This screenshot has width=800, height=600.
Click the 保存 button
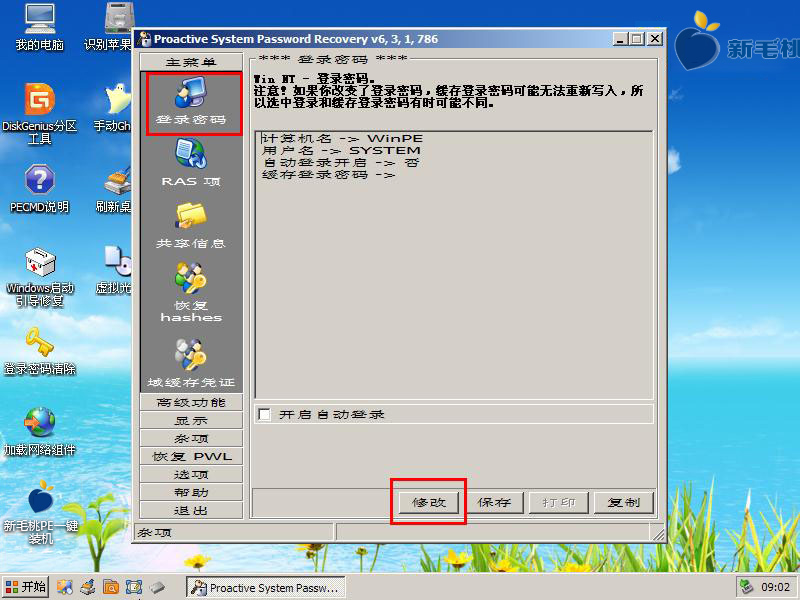pyautogui.click(x=494, y=503)
